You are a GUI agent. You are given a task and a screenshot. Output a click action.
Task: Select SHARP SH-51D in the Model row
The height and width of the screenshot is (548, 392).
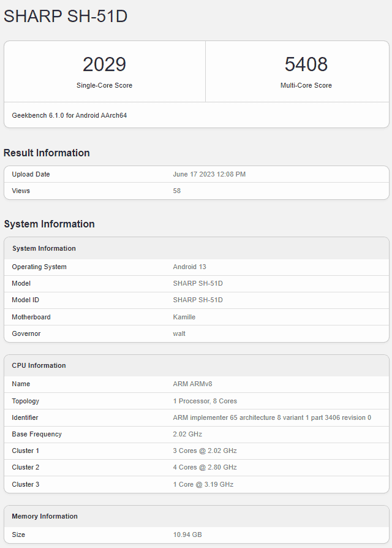[x=198, y=283]
